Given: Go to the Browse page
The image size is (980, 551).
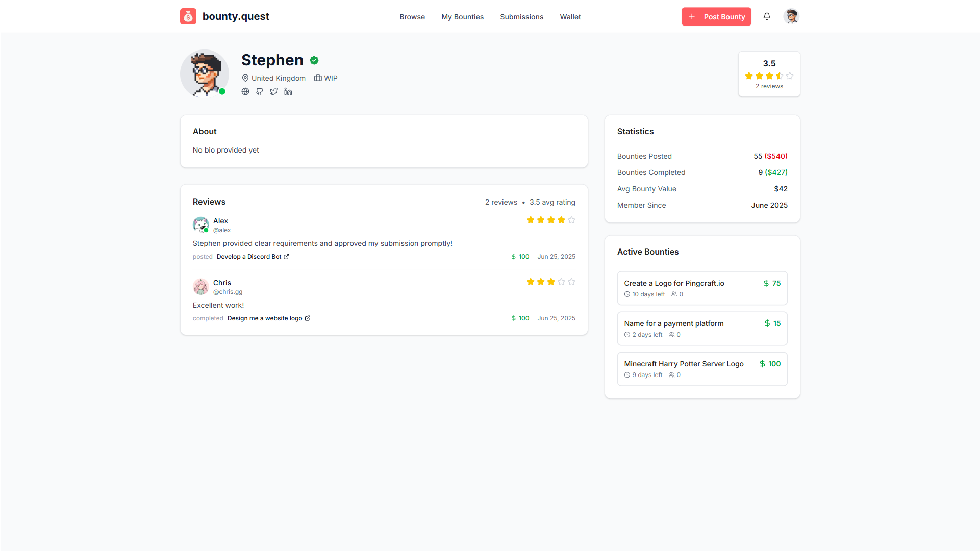Looking at the screenshot, I should point(412,17).
